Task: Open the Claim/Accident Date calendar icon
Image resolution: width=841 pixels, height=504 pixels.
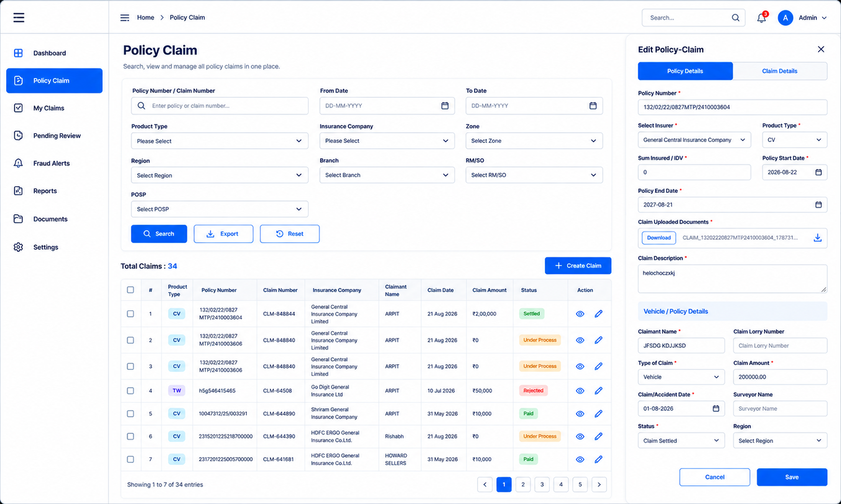Action: (716, 408)
